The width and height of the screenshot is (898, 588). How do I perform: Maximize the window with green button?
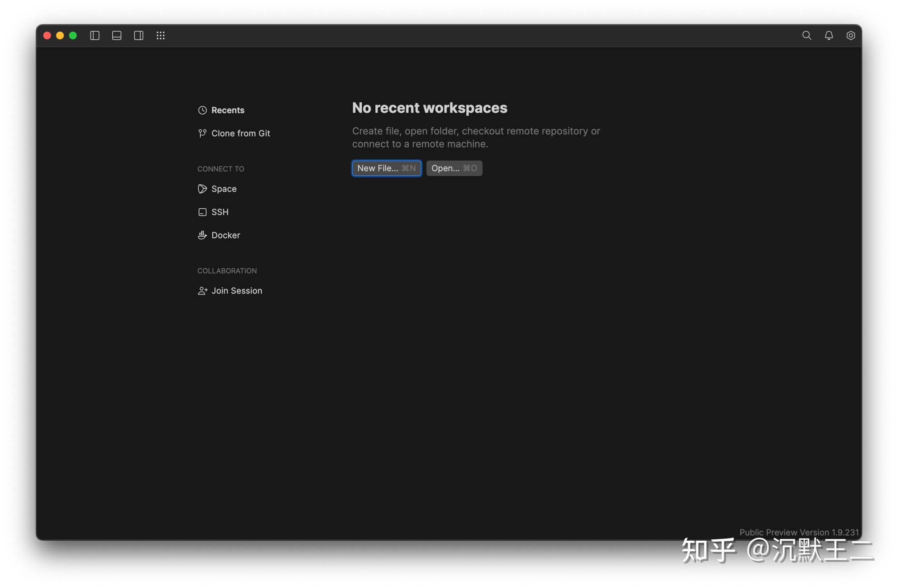point(73,35)
